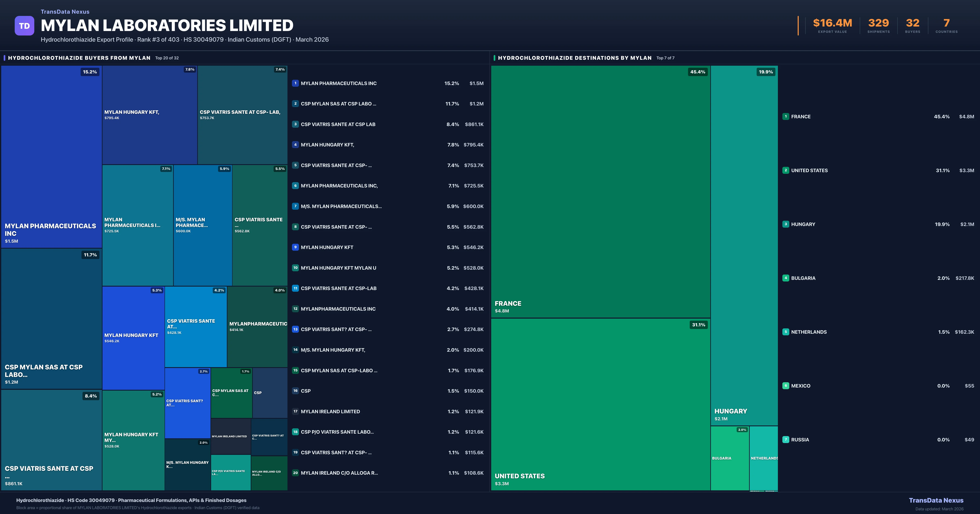Click rank 7 badge beside Russia
The image size is (980, 514).
click(x=786, y=440)
